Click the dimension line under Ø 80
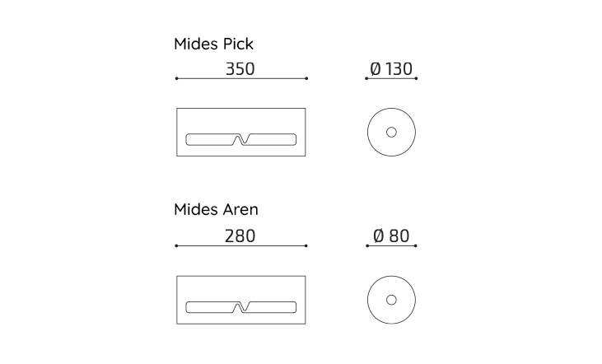Viewport: 602px width, 364px height. coord(391,245)
